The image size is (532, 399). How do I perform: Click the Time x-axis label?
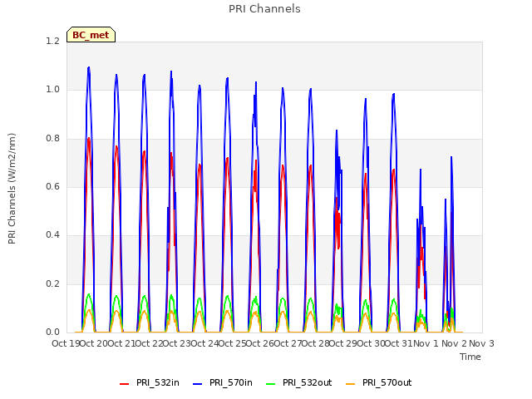click(470, 357)
